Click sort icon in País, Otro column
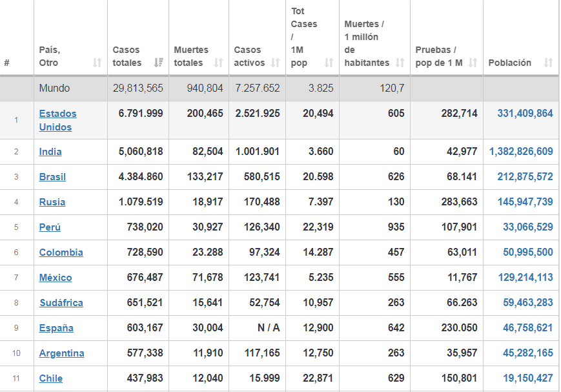This screenshot has height=392, width=561. click(x=97, y=63)
